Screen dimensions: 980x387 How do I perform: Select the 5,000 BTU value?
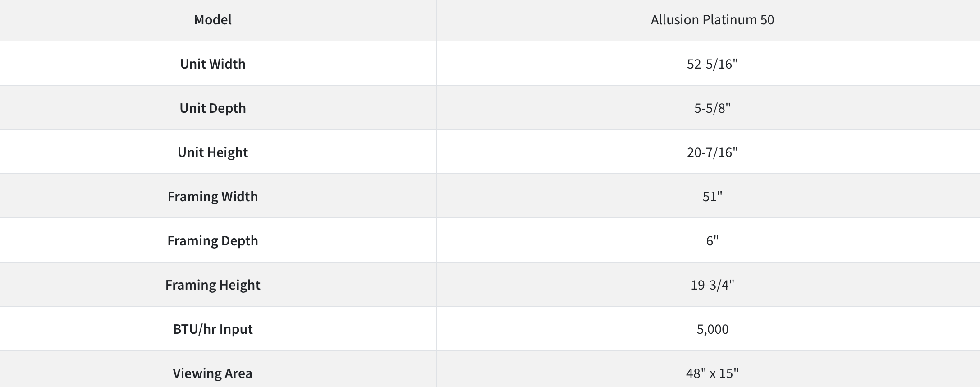712,329
